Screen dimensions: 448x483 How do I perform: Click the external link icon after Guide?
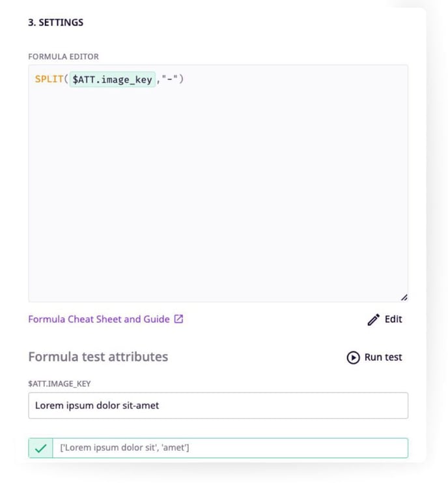pyautogui.click(x=179, y=319)
